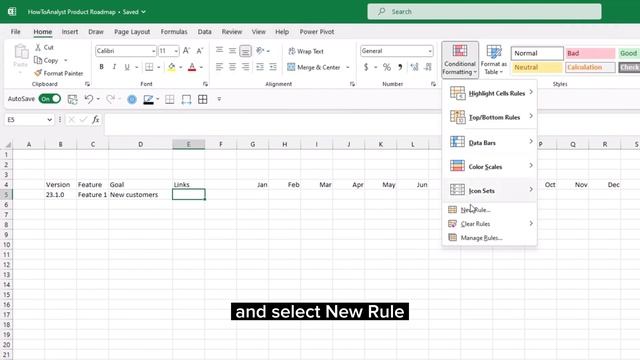
Task: Toggle Bold formatting
Action: (x=101, y=67)
